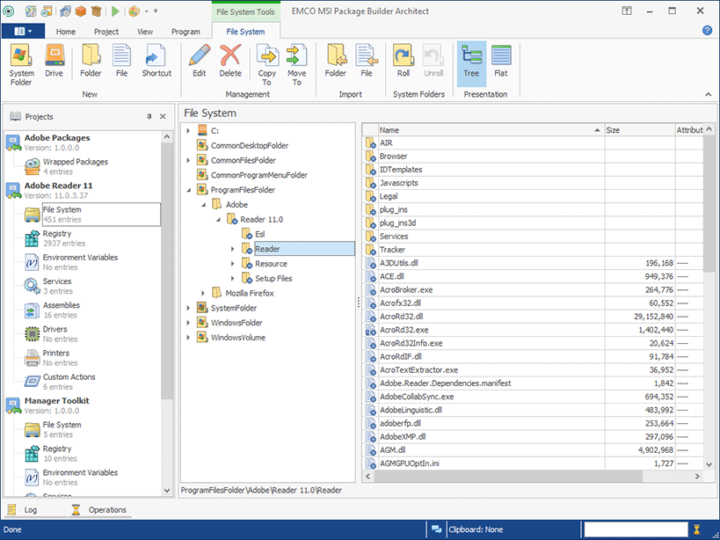Click the status bar input field
Image resolution: width=720 pixels, height=540 pixels.
tap(636, 529)
